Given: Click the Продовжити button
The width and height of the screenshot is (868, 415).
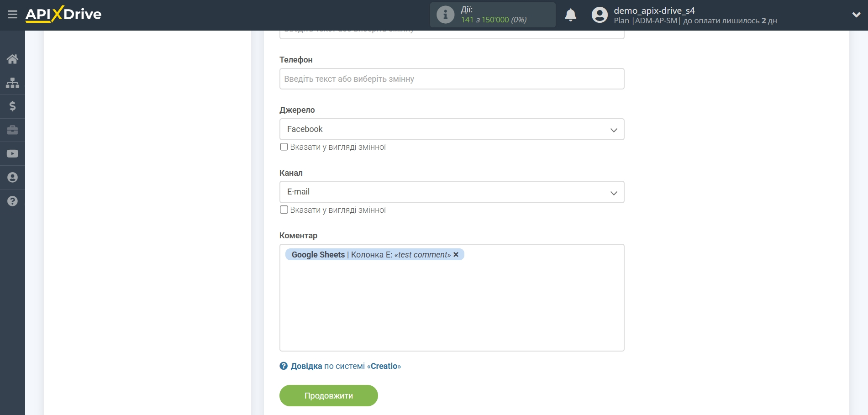Looking at the screenshot, I should coord(328,395).
